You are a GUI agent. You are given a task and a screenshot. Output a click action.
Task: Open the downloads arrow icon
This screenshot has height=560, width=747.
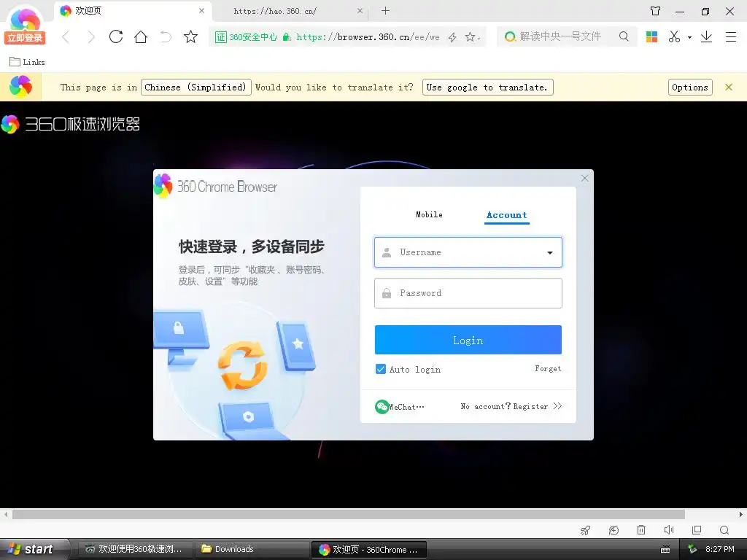(706, 36)
